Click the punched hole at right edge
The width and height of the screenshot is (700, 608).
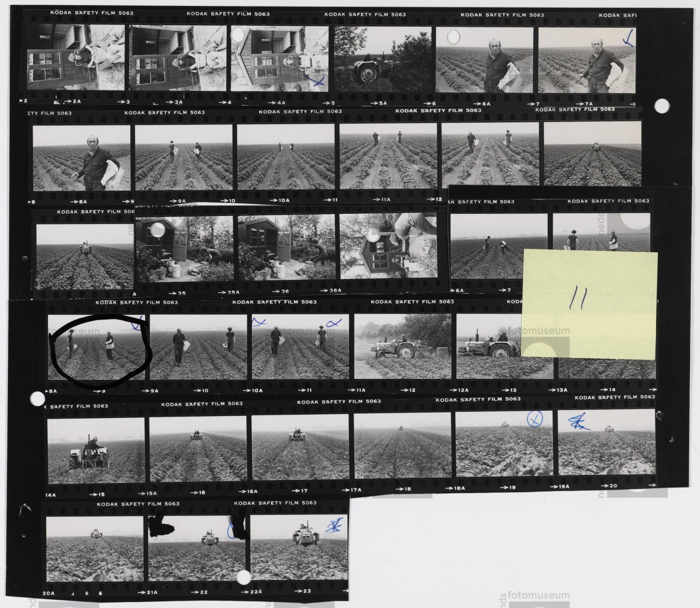661,106
